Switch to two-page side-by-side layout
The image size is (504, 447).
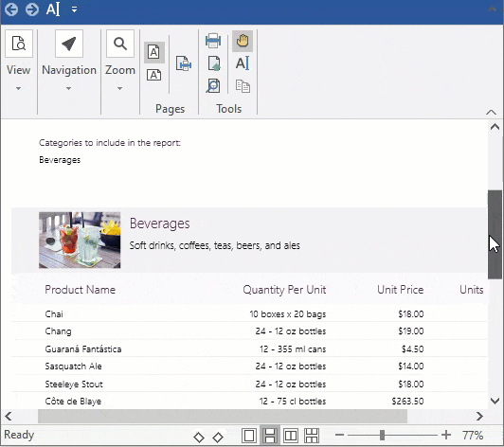click(x=291, y=436)
